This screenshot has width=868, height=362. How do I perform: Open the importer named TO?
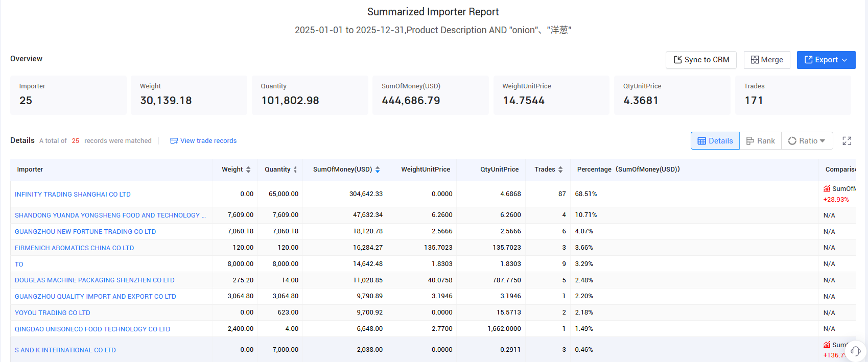(19, 264)
